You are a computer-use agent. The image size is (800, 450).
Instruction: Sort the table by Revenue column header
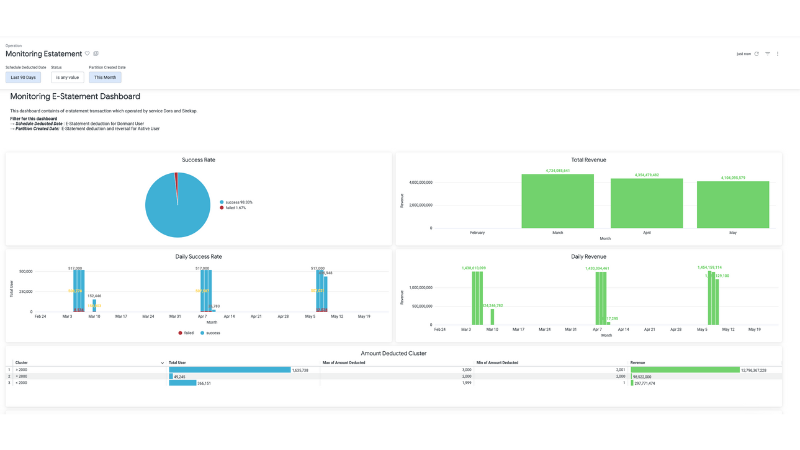pyautogui.click(x=638, y=363)
